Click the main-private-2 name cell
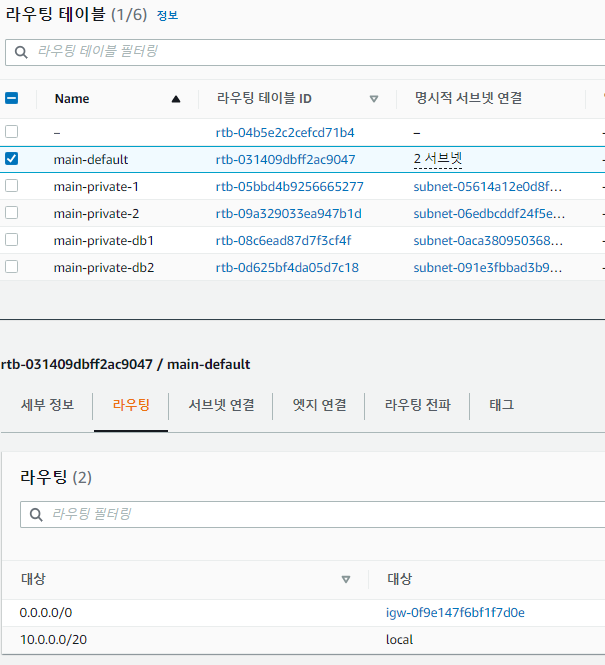Screen dimensions: 605x665 click(x=96, y=213)
